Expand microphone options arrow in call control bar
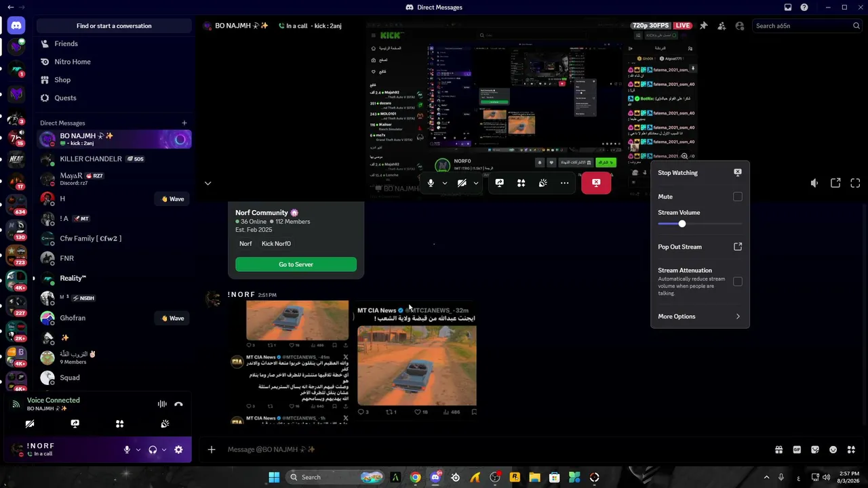 pyautogui.click(x=445, y=183)
